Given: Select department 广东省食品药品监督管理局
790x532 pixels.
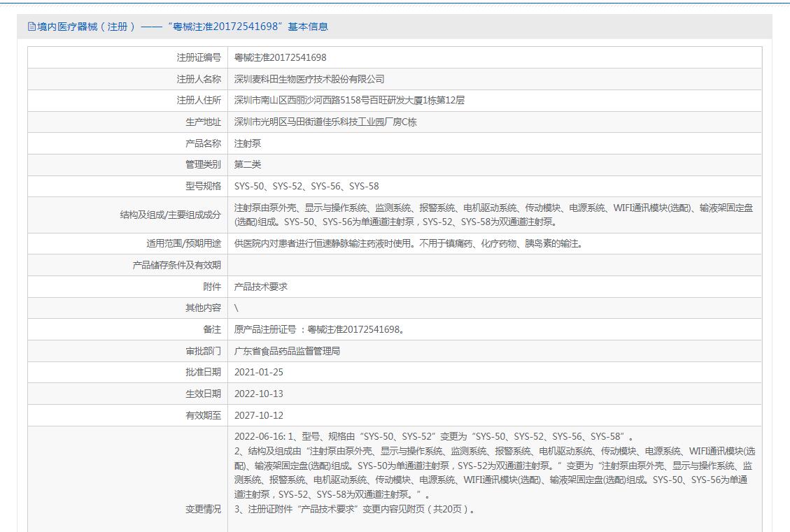Looking at the screenshot, I should click(287, 352).
